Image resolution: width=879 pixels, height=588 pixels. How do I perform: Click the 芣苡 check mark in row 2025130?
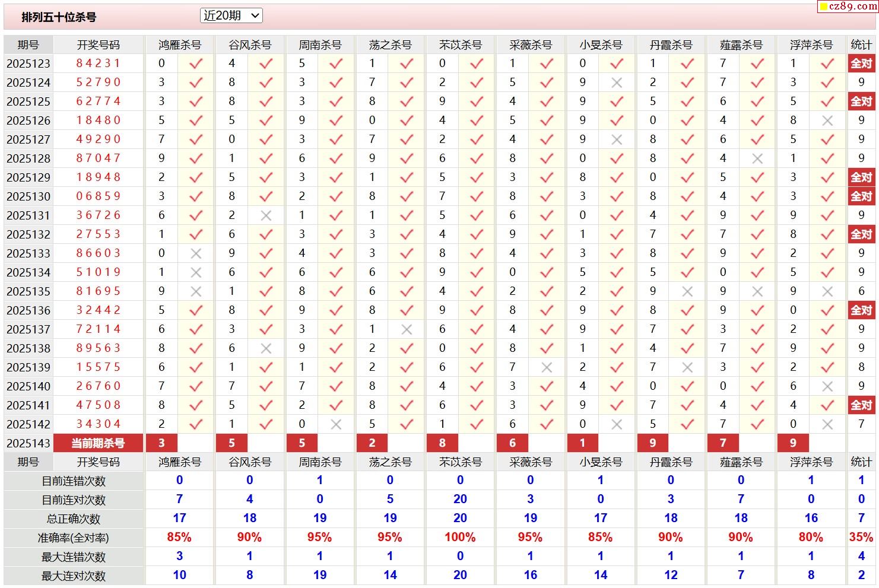coord(477,196)
